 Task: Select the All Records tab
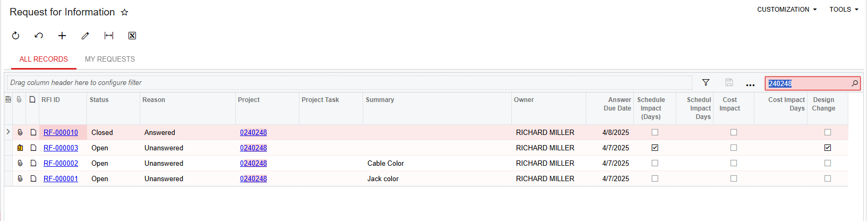(44, 59)
